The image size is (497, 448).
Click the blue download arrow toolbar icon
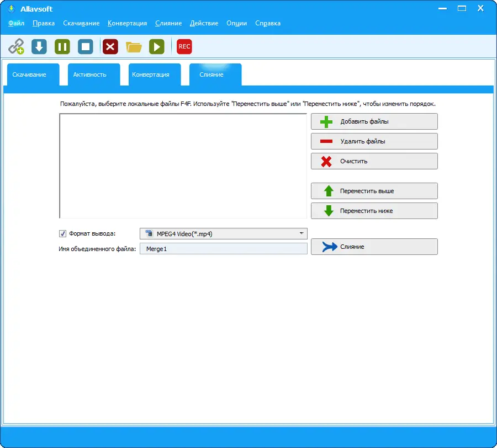tap(39, 46)
